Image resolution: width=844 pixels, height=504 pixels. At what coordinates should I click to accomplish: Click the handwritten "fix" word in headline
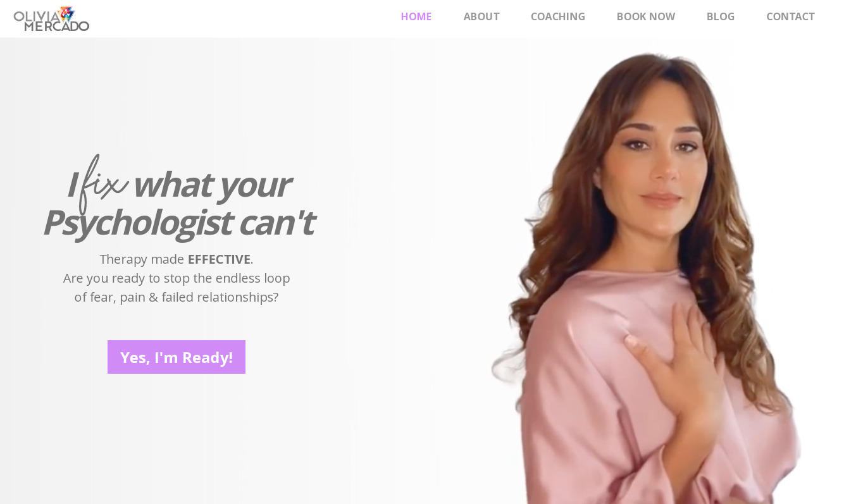tap(102, 183)
